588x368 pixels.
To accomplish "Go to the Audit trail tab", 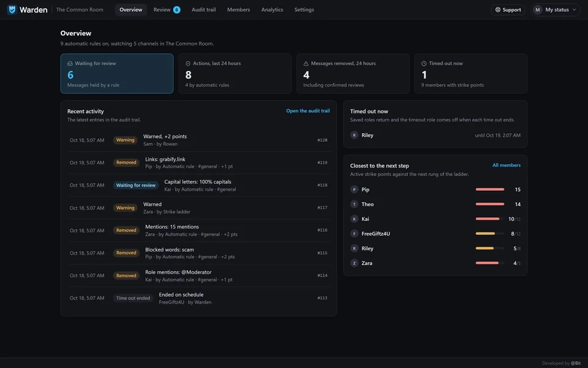I will click(x=203, y=10).
